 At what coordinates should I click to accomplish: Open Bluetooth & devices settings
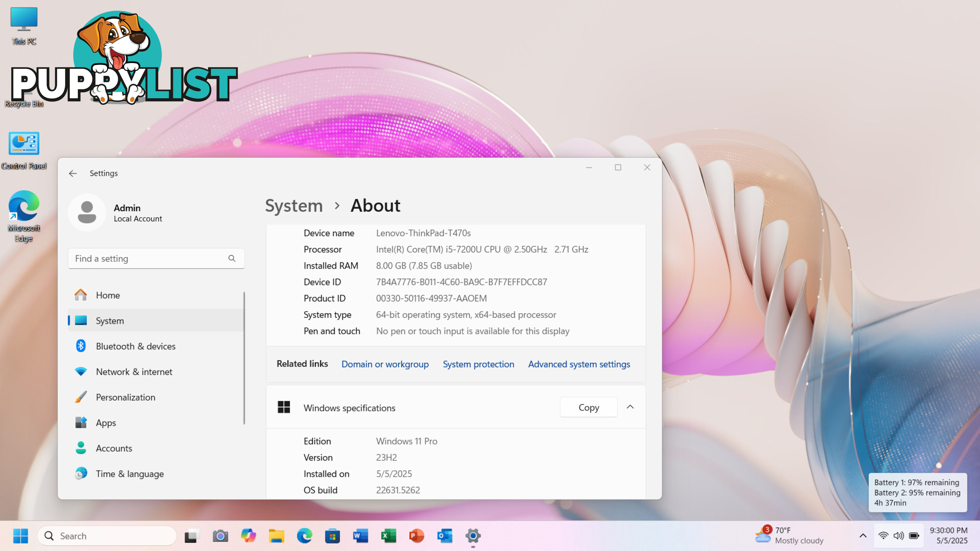[x=156, y=346]
